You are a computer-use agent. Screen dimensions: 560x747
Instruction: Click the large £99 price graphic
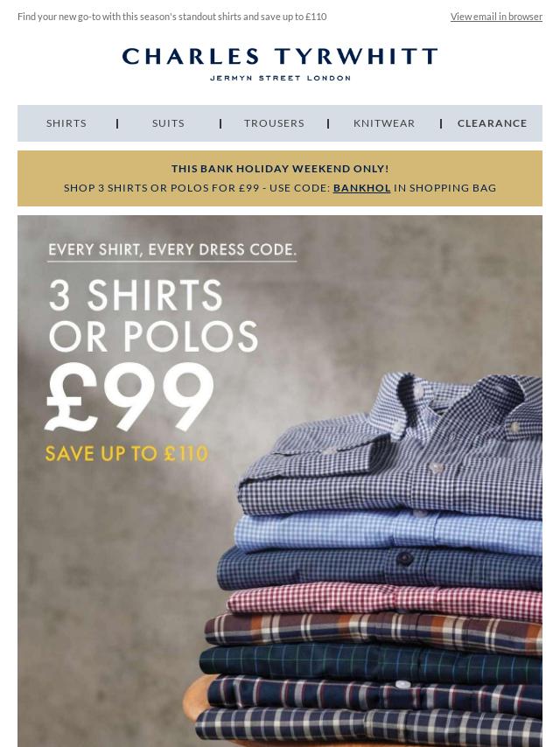tap(129, 396)
